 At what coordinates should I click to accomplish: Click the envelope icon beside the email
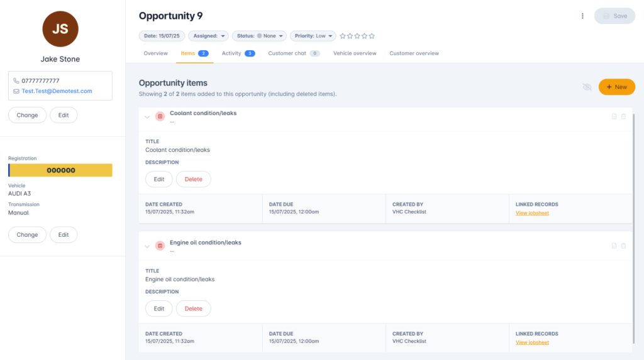pyautogui.click(x=16, y=91)
